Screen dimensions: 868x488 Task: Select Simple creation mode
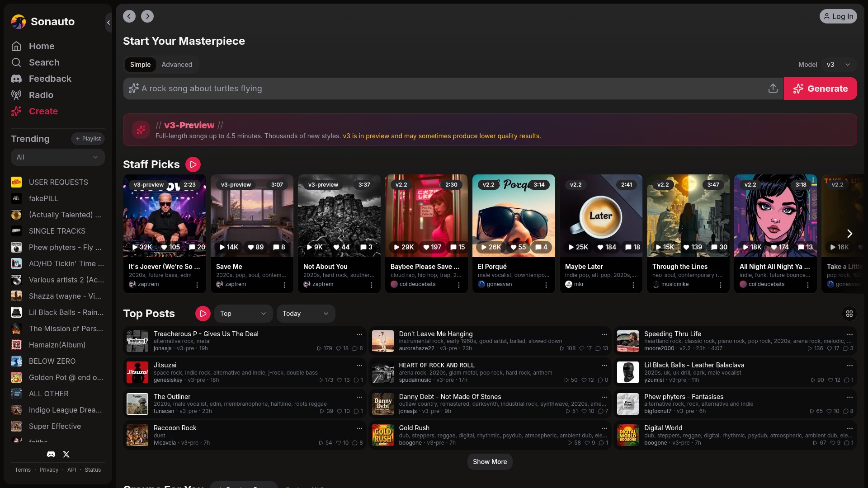pos(140,65)
